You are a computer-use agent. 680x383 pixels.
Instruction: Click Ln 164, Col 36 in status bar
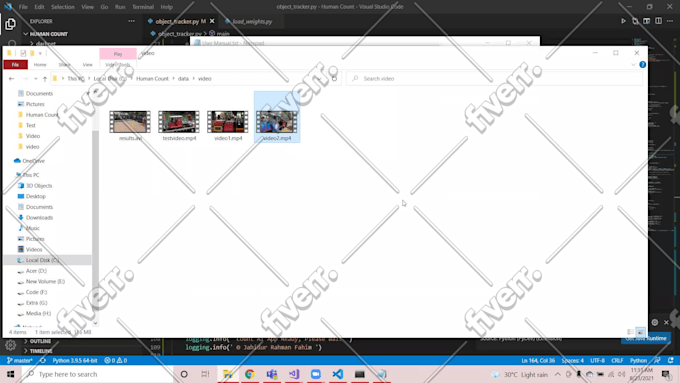coord(538,360)
